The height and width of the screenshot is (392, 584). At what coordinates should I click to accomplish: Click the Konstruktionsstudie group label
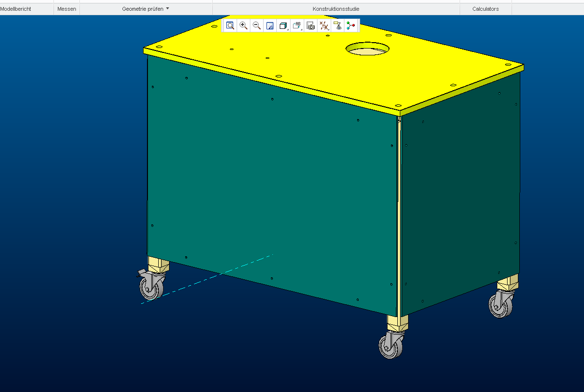(336, 9)
